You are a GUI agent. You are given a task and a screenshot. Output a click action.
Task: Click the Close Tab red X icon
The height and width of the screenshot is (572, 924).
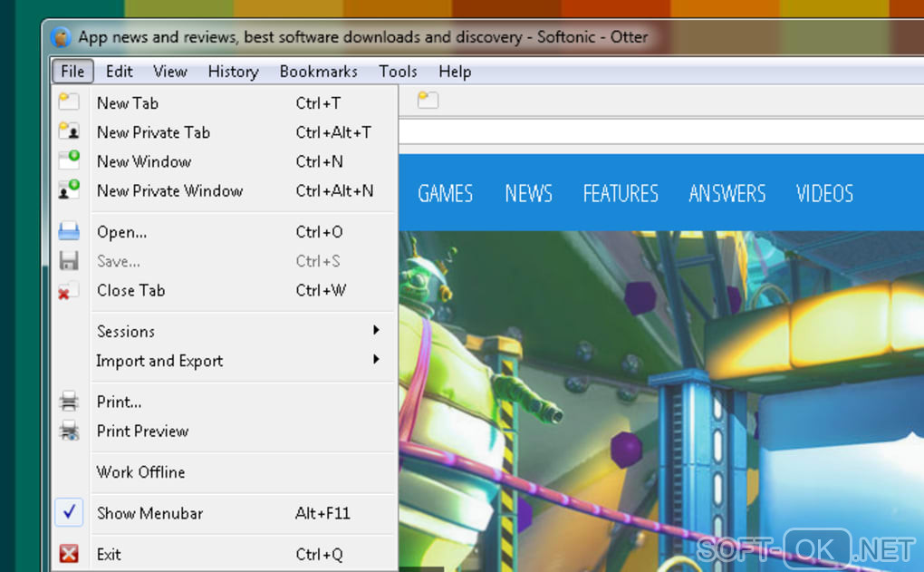tap(69, 290)
